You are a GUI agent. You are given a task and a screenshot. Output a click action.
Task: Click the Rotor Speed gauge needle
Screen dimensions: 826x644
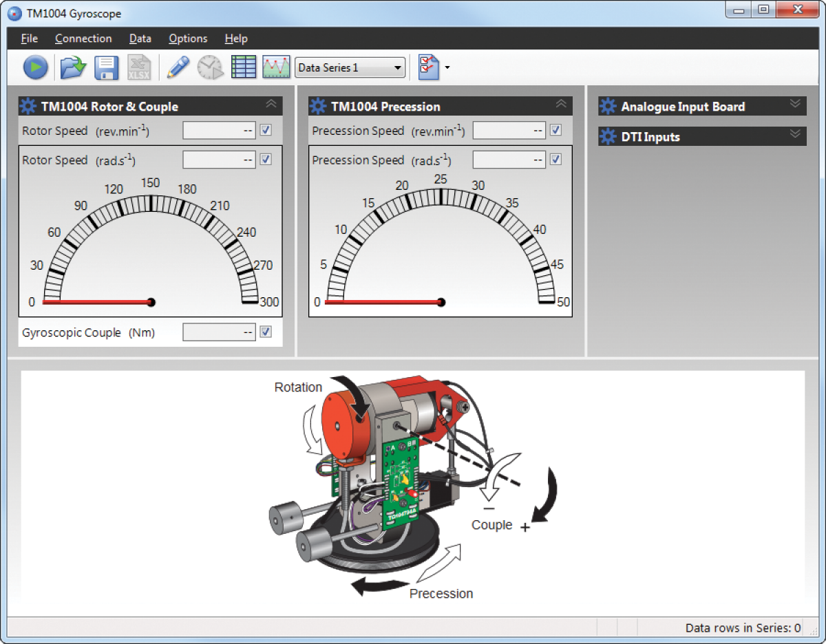click(99, 302)
